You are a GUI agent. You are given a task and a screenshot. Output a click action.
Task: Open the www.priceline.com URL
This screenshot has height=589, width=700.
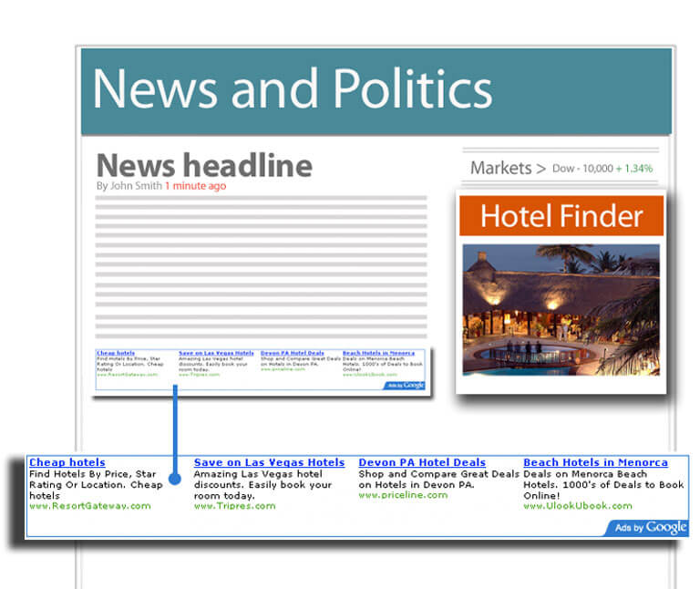coord(403,495)
